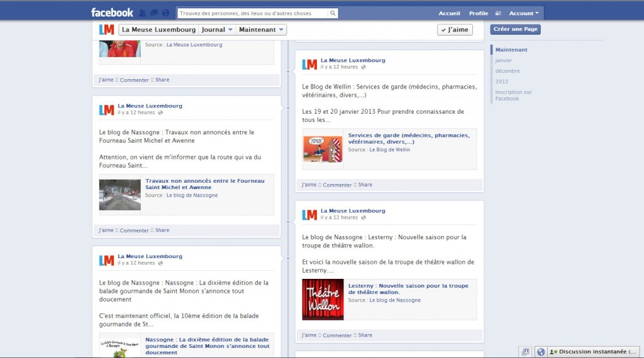Click the red-shirt person thumbnail

pyautogui.click(x=120, y=49)
